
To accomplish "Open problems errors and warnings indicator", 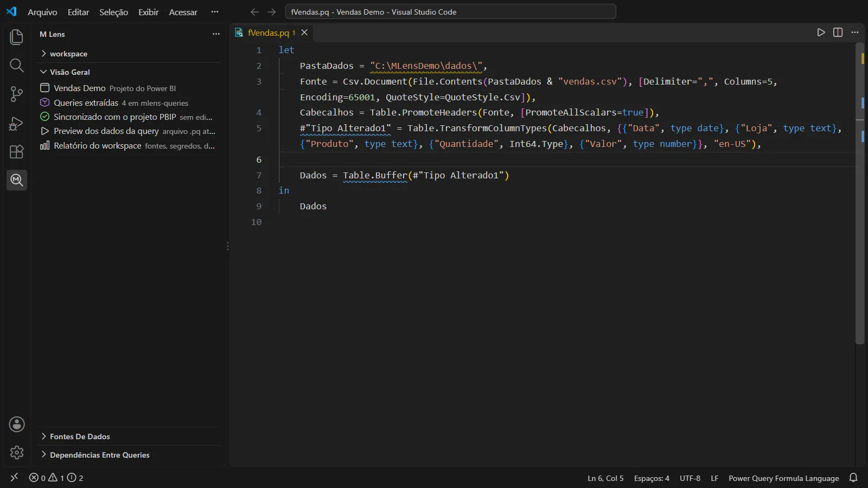I will (56, 478).
